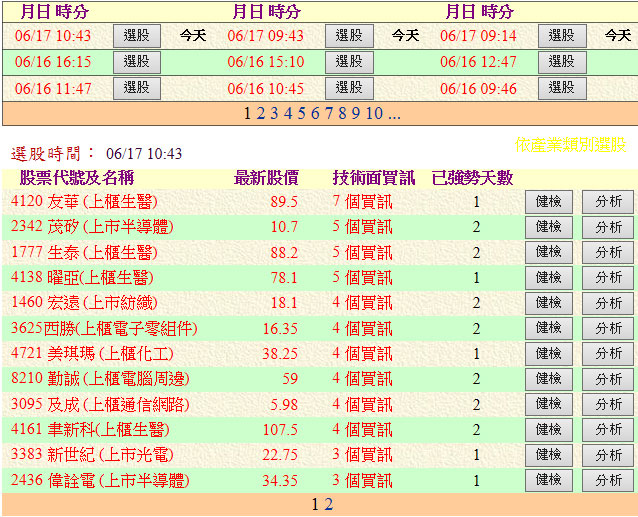Go to page 5 of time list
The width and height of the screenshot is (638, 517).
coord(302,113)
